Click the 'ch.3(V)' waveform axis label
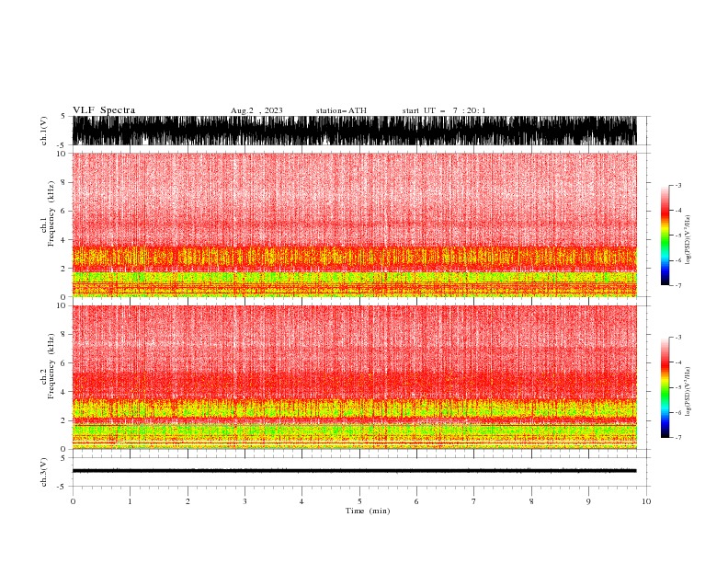 (x=44, y=472)
